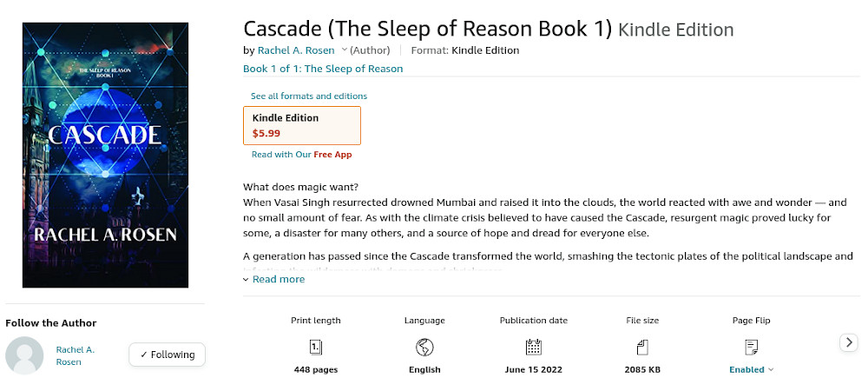This screenshot has height=378, width=868.
Task: Toggle the Following author button
Action: coord(168,355)
